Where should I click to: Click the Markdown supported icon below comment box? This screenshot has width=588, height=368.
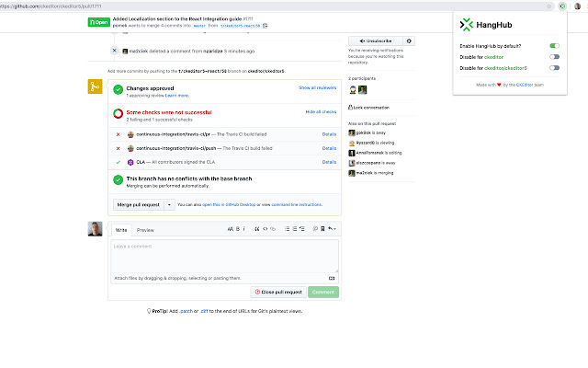pyautogui.click(x=332, y=278)
